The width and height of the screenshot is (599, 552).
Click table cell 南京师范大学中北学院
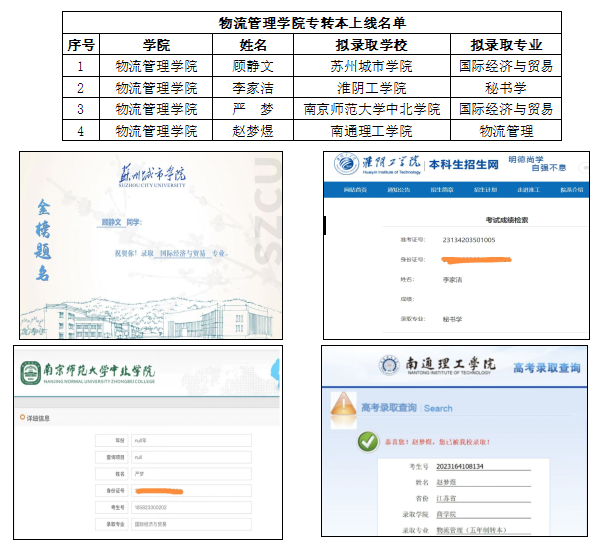click(x=372, y=109)
